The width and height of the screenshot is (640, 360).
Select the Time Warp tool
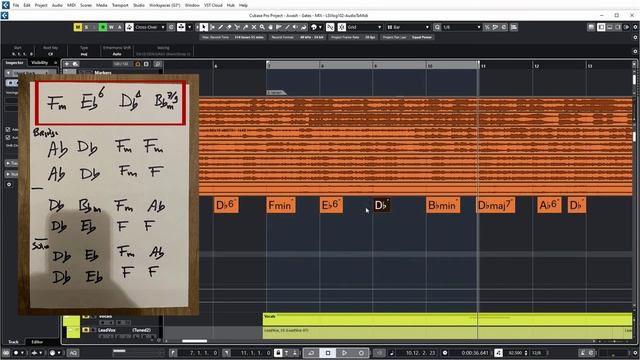pos(279,27)
